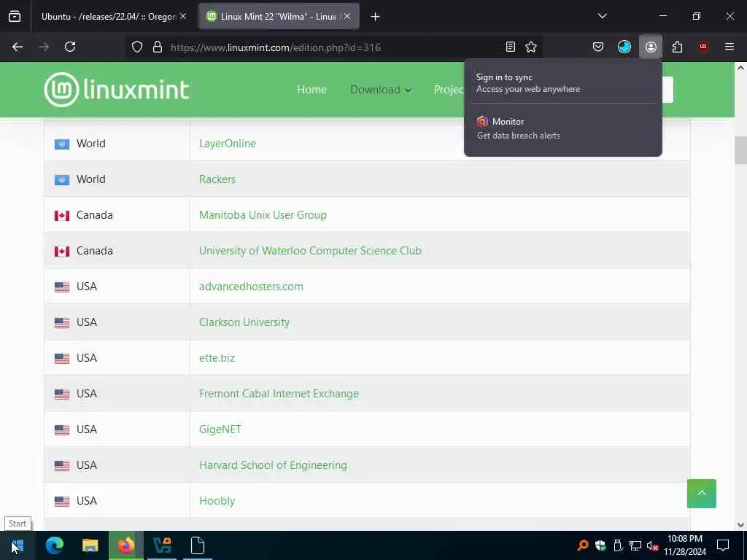The height and width of the screenshot is (560, 747).
Task: Click the Firefox account icon
Action: click(651, 47)
